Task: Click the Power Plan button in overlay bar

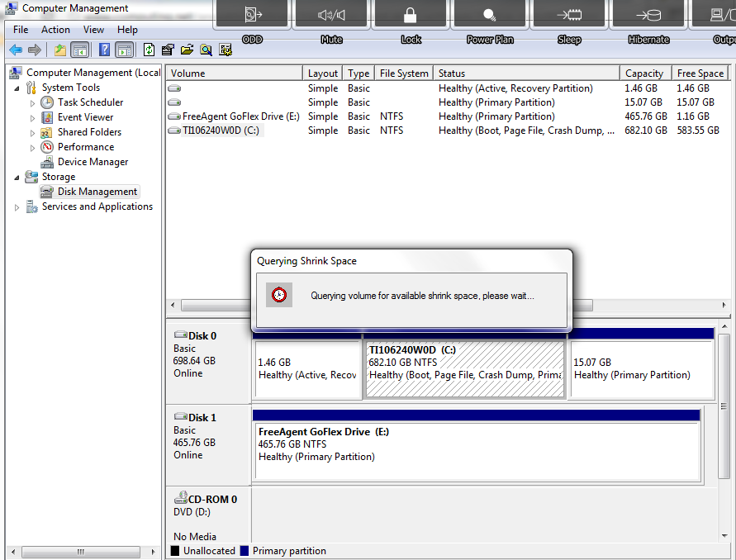Action: click(x=490, y=15)
